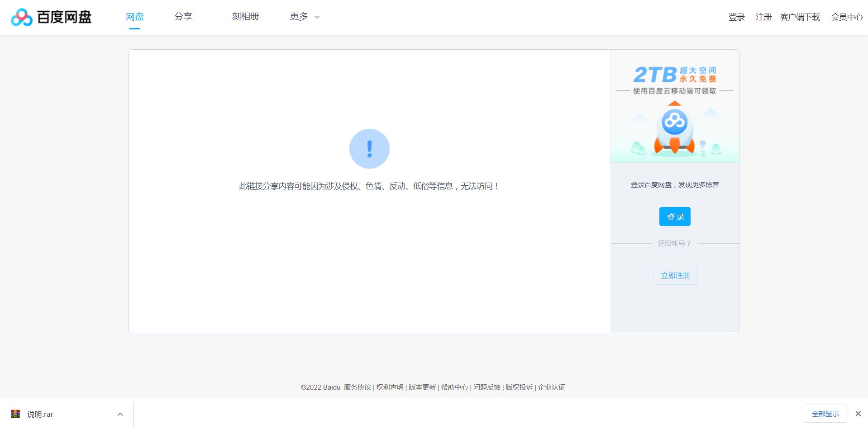Click the Baidu Netdisk logo icon

click(22, 17)
